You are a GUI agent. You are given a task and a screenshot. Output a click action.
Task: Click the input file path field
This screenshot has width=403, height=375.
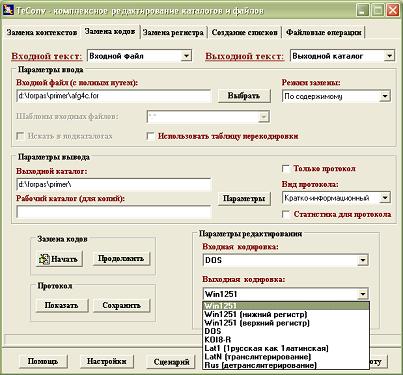[113, 96]
